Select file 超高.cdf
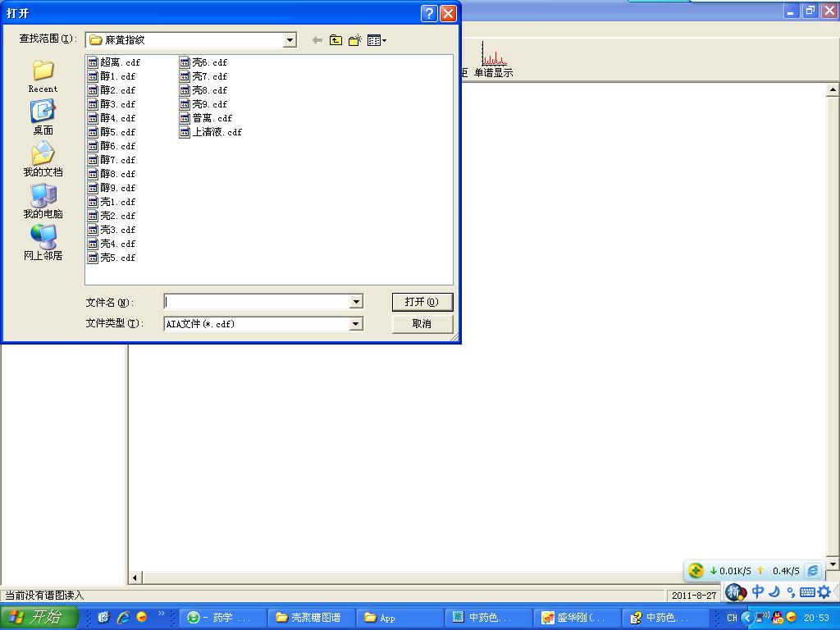840x630 pixels. 114,62
